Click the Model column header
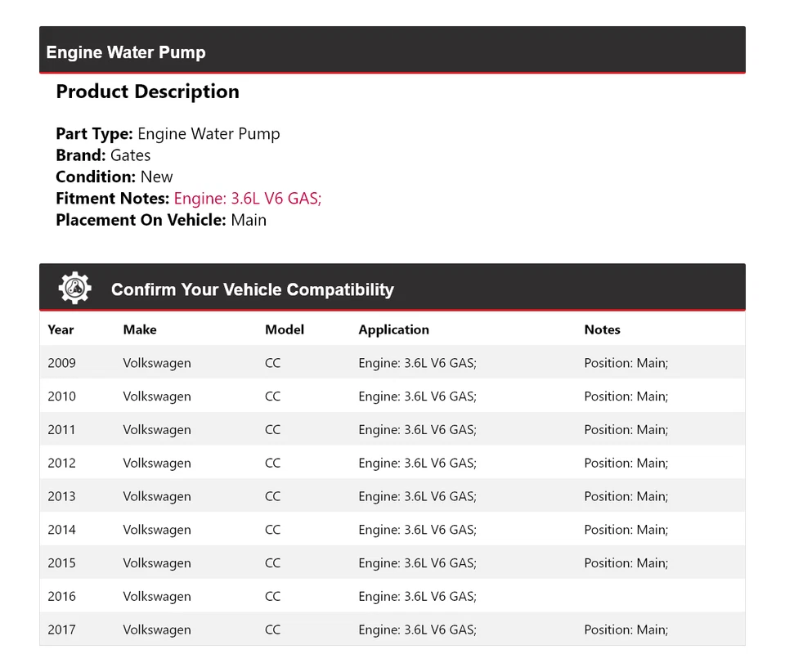 [x=285, y=329]
